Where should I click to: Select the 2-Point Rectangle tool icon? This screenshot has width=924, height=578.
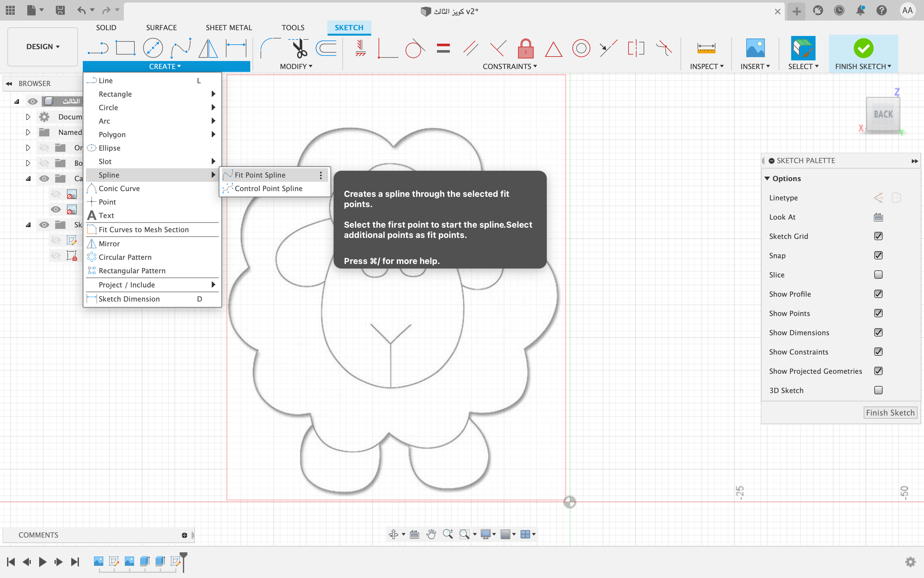click(x=126, y=48)
